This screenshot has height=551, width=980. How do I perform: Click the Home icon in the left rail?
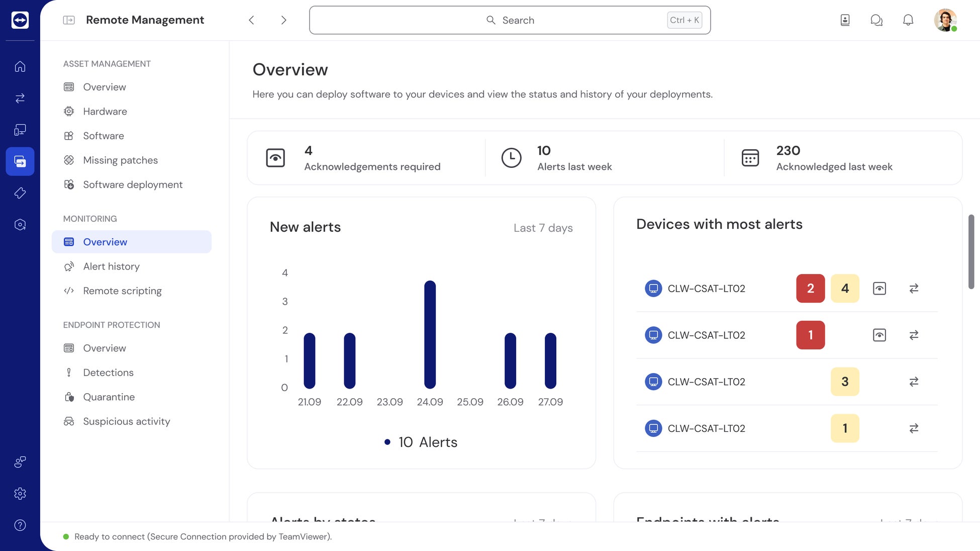(x=20, y=66)
